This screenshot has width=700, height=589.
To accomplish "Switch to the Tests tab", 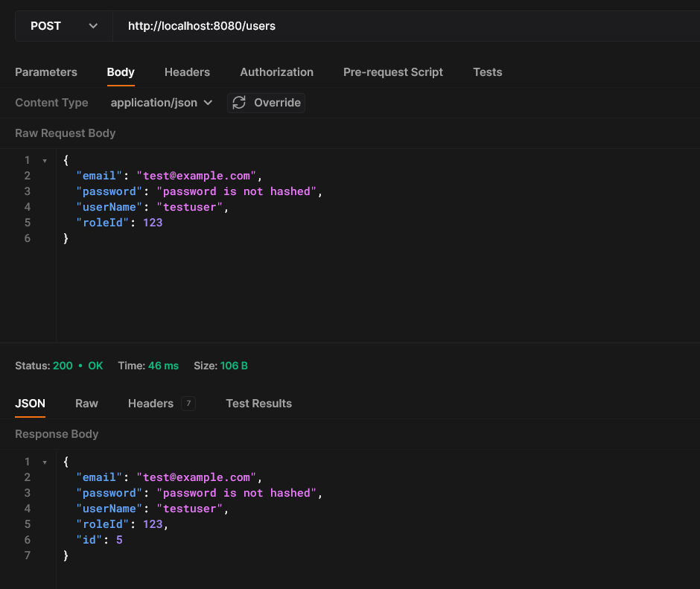I will (x=487, y=72).
